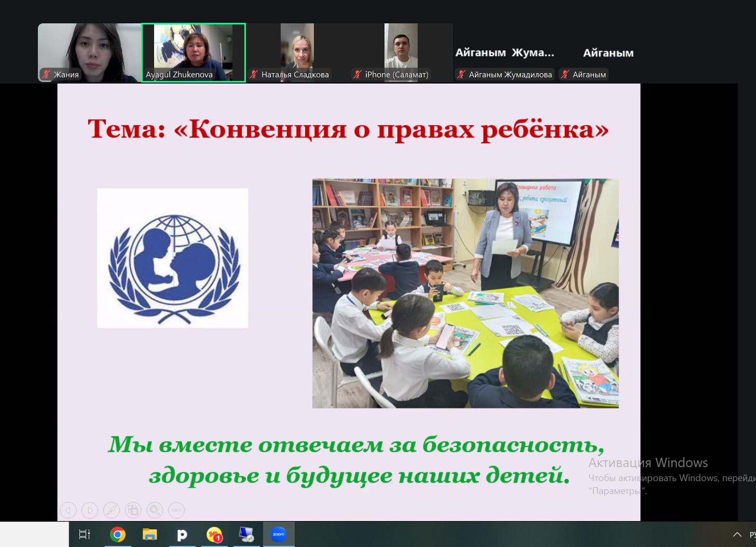This screenshot has width=756, height=547.
Task: Click iPhone (Саламат) muted microphone icon
Action: (358, 75)
